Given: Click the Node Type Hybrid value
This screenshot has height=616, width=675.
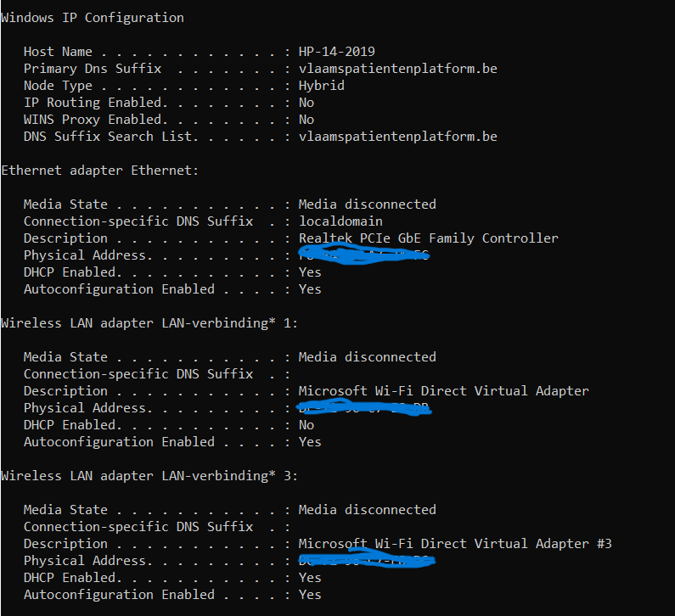Looking at the screenshot, I should point(321,86).
